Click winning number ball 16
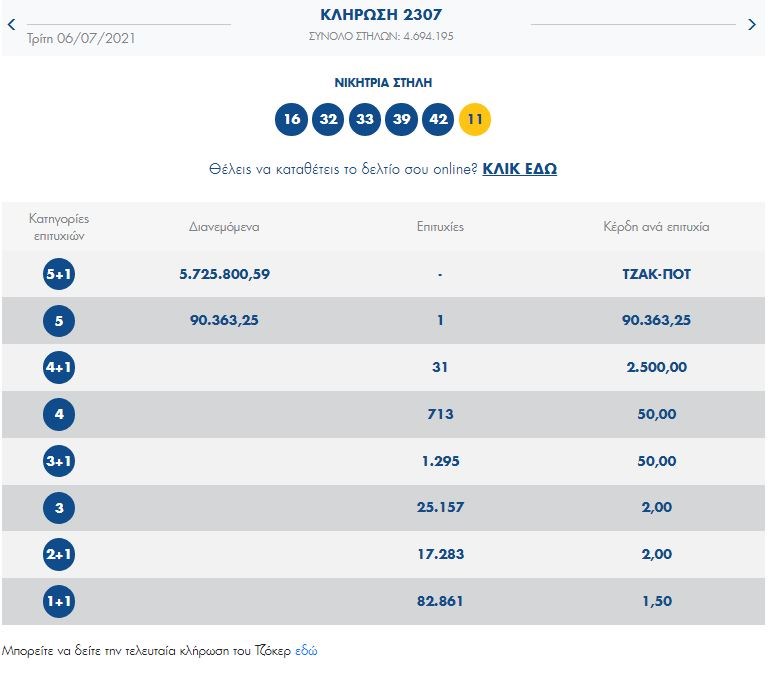781x680 pixels. coord(291,120)
